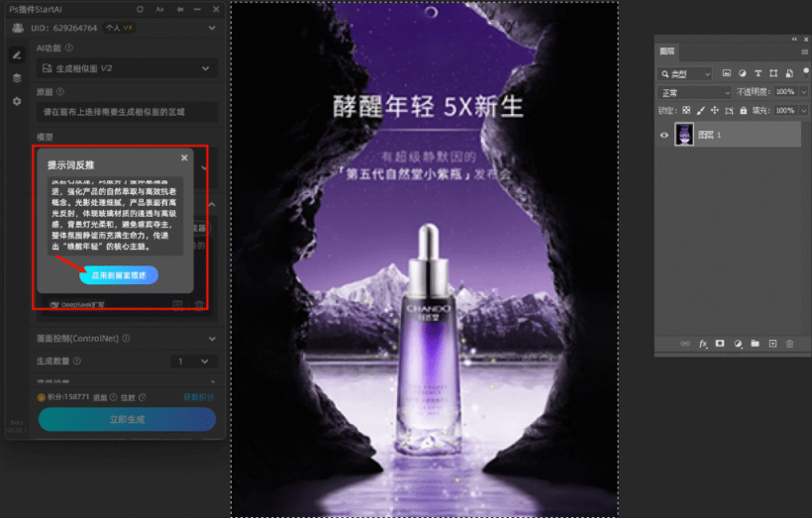This screenshot has height=519, width=812.
Task: Click the shape layer filter icon
Action: pyautogui.click(x=773, y=73)
